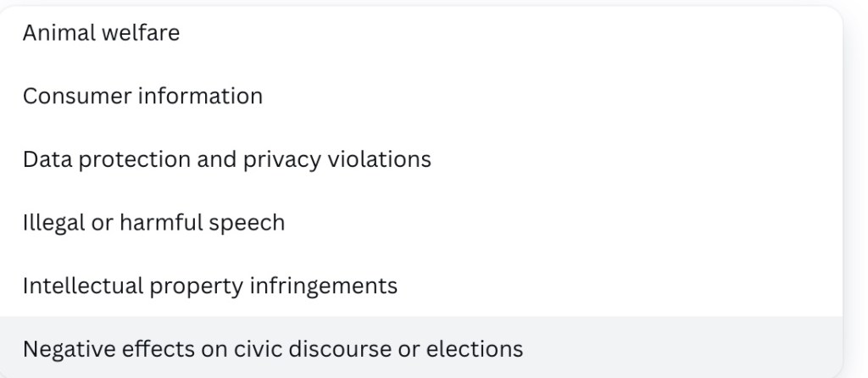Click the Consumer information list item
868x378 pixels.
pos(142,97)
